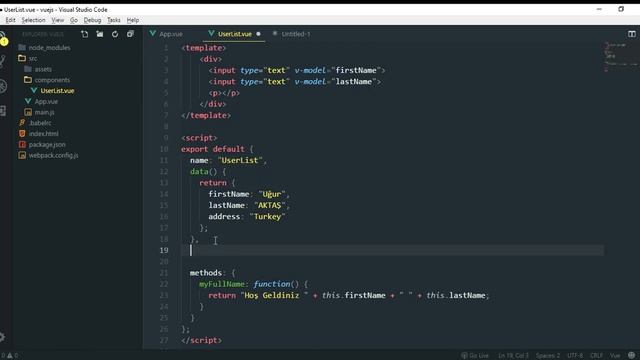Open the Debug menu
Image resolution: width=640 pixels, height=360 pixels.
(92, 20)
